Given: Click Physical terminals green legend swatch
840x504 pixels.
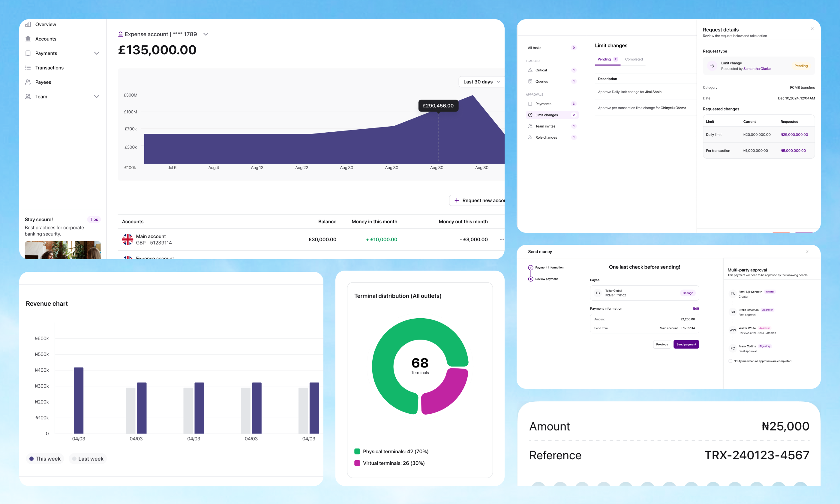Looking at the screenshot, I should tap(357, 451).
